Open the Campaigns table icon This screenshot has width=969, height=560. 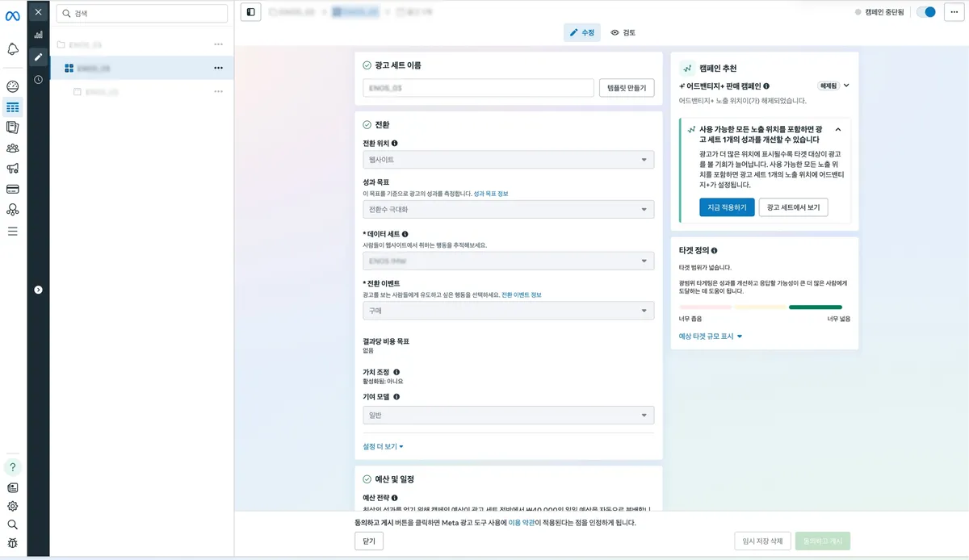coord(12,107)
